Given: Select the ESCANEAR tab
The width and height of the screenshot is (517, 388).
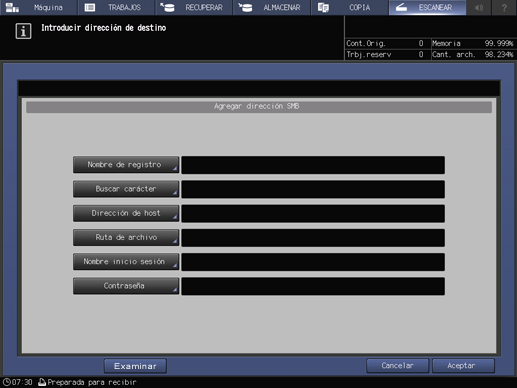Looking at the screenshot, I should pyautogui.click(x=427, y=7).
